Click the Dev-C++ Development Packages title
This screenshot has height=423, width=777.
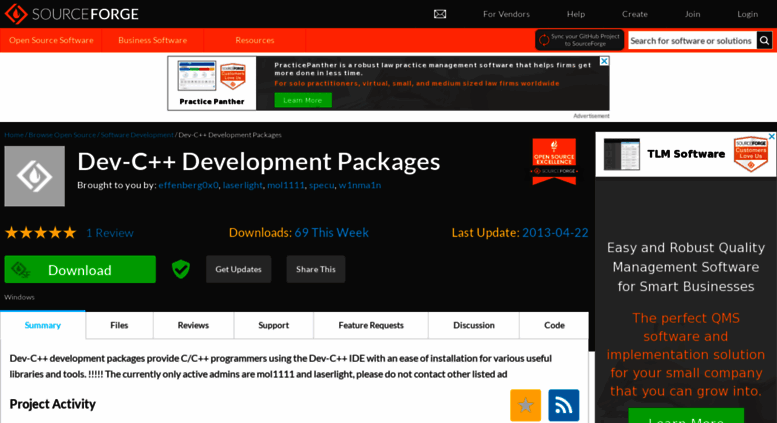tap(259, 161)
